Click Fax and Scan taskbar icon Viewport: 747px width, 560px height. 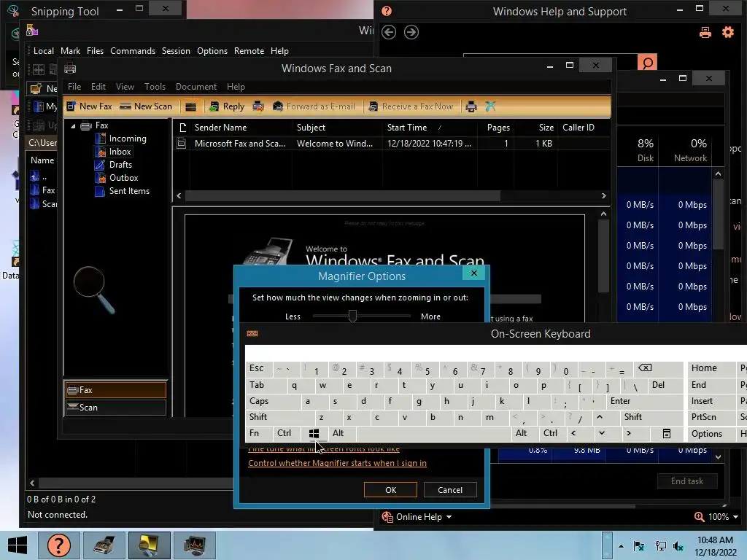(104, 545)
